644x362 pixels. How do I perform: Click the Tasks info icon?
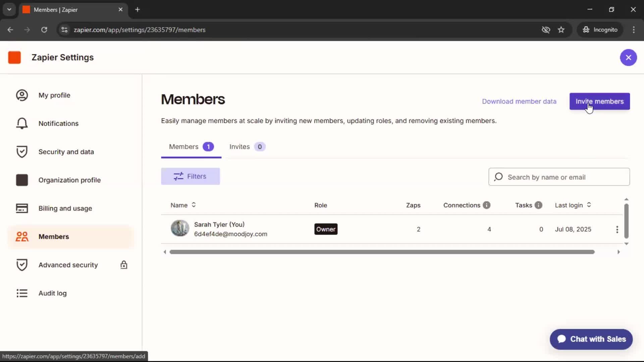[538, 205]
